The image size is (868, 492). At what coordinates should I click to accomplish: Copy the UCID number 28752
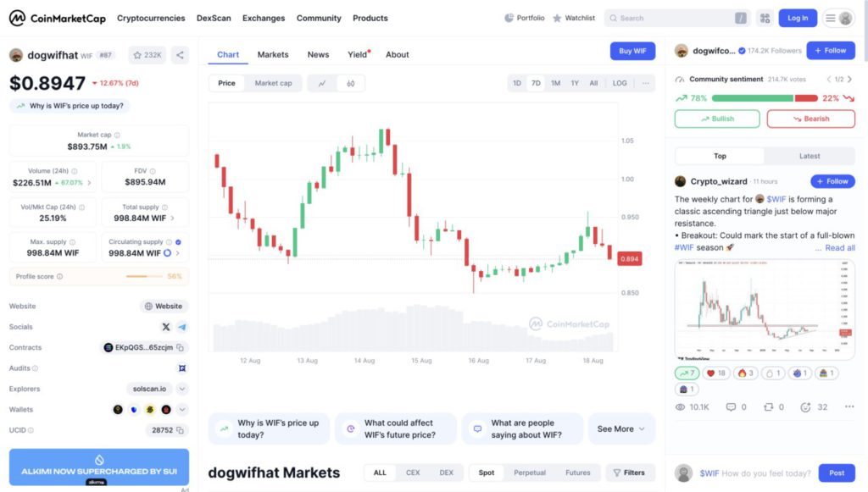pos(181,430)
